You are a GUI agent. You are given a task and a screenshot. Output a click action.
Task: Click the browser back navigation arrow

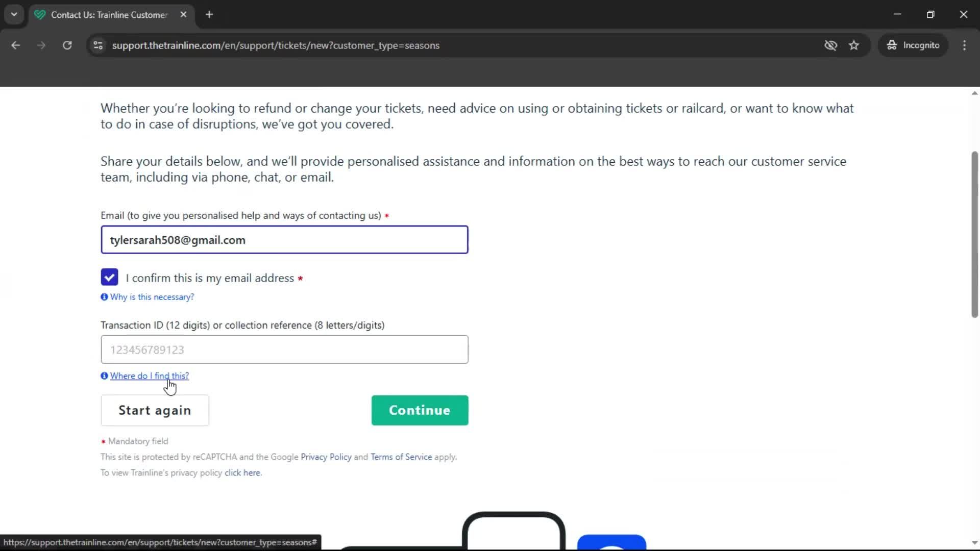(15, 45)
